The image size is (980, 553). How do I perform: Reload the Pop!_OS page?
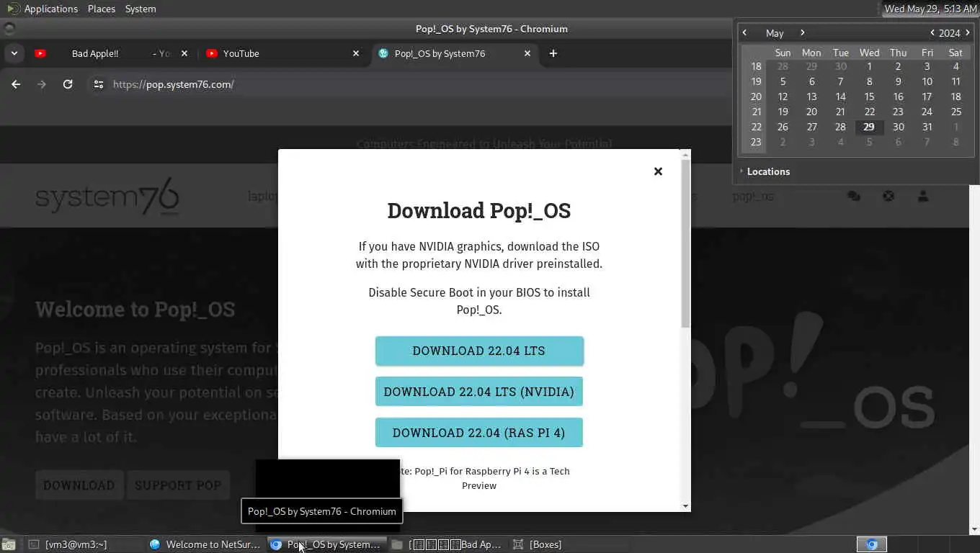pos(68,84)
